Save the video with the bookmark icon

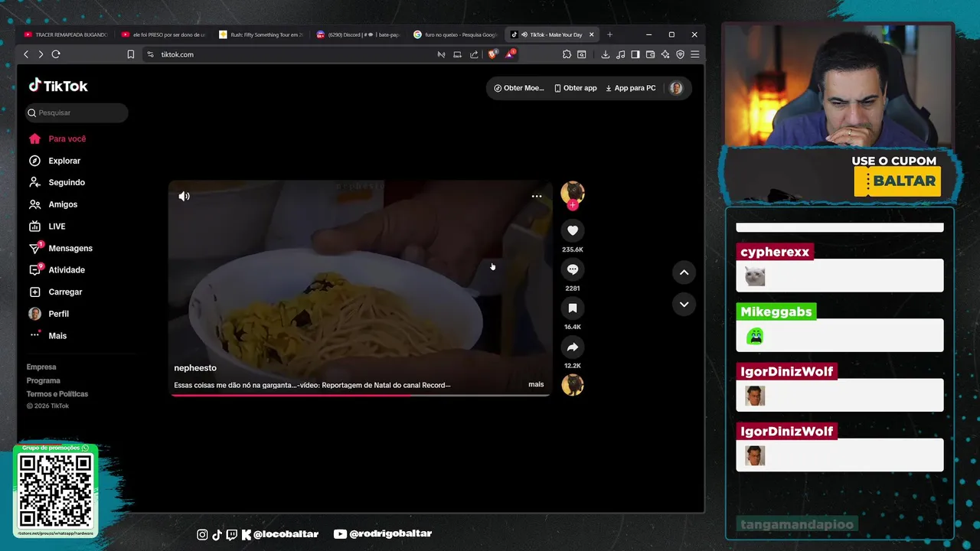(573, 308)
